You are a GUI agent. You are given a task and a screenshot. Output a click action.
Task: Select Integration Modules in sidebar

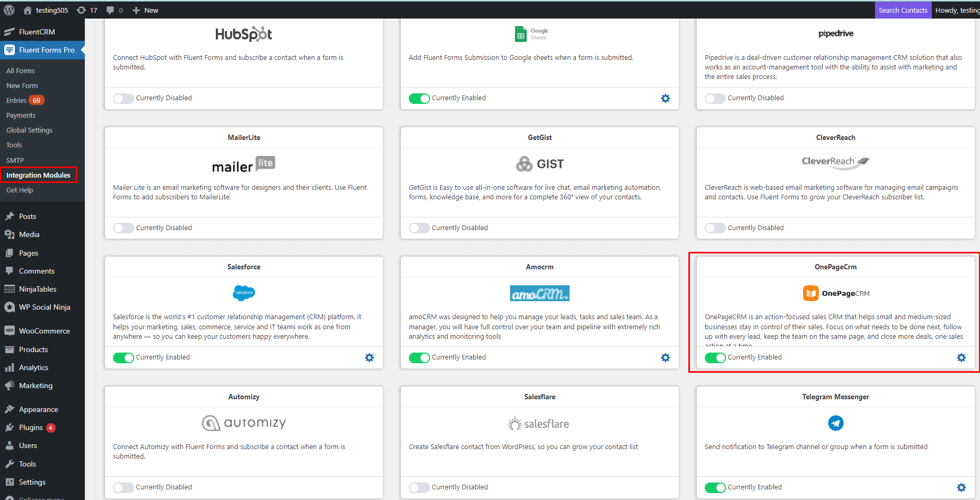click(39, 174)
